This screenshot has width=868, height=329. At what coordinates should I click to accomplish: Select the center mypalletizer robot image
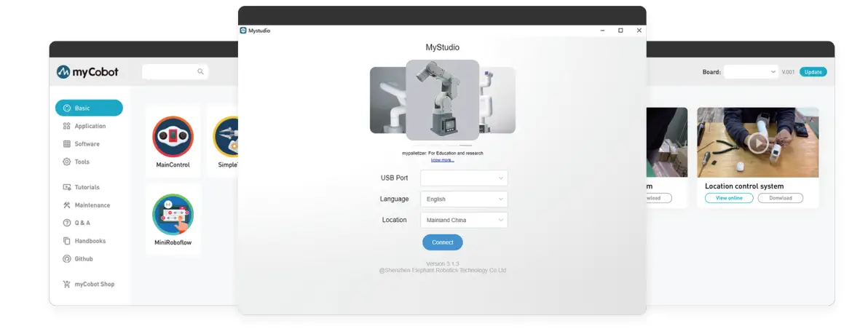tap(442, 100)
